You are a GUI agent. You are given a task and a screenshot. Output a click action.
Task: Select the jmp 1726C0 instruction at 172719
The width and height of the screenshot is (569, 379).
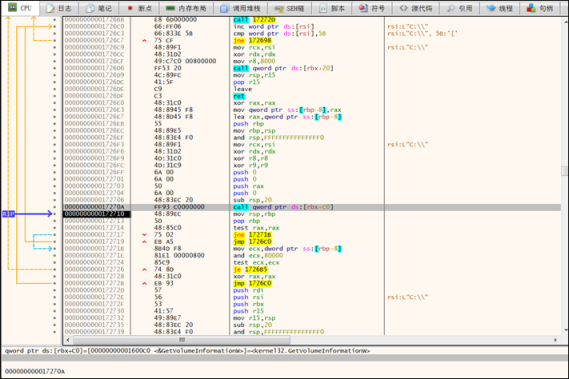click(253, 241)
